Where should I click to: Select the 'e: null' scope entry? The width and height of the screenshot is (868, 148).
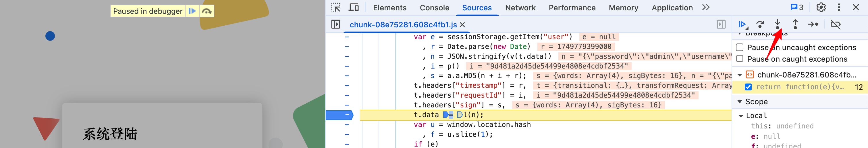click(x=765, y=136)
